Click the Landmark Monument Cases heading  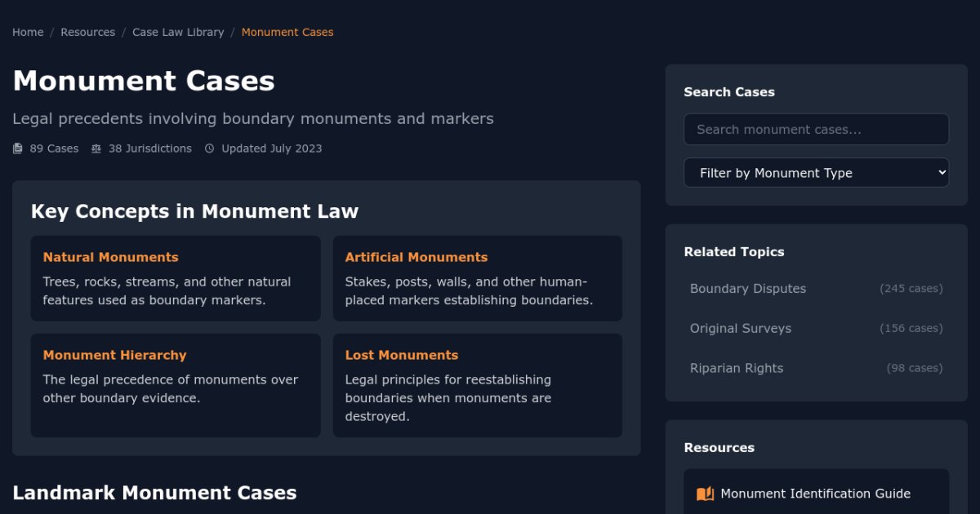[x=154, y=493]
